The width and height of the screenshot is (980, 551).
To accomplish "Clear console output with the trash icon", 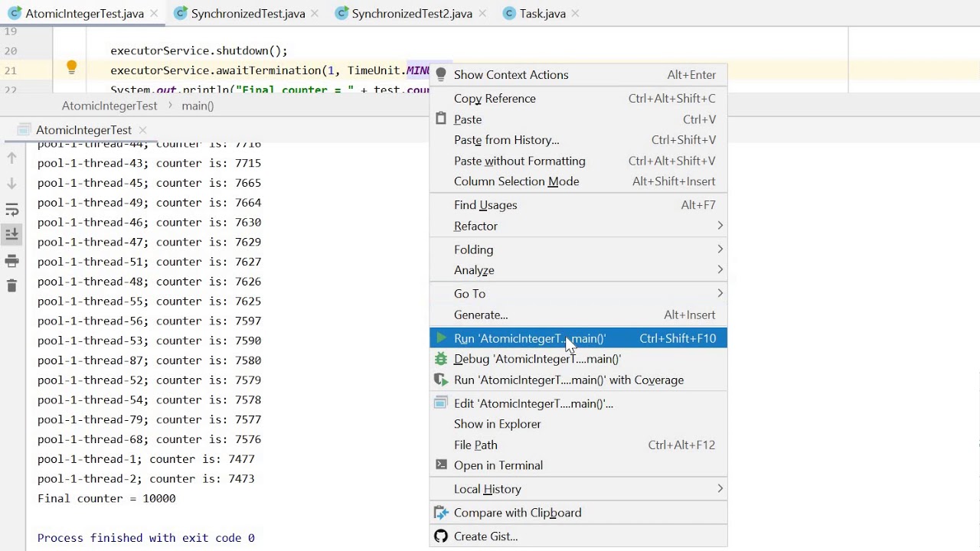I will click(x=11, y=286).
